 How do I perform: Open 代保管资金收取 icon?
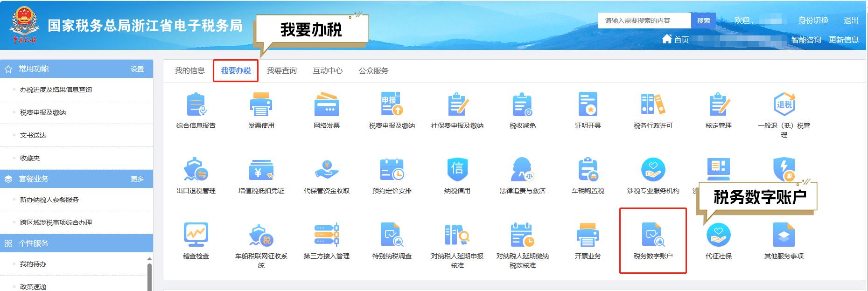tap(327, 169)
